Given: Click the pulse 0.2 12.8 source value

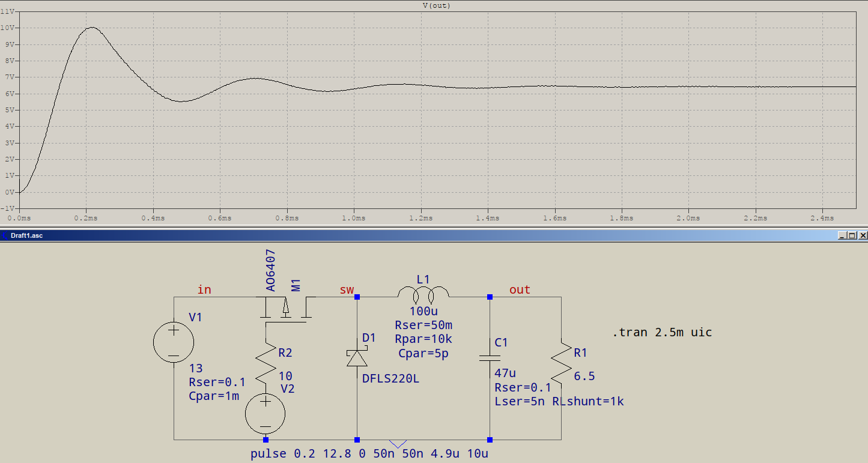Looking at the screenshot, I should (369, 453).
